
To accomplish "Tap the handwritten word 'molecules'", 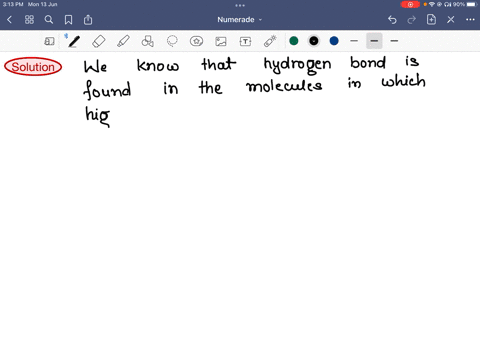I will (x=284, y=86).
